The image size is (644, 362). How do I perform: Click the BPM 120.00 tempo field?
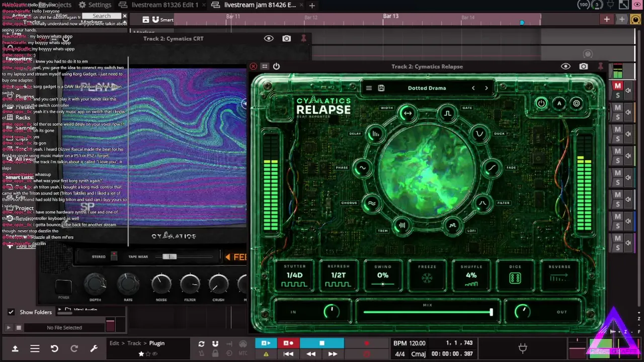pyautogui.click(x=410, y=343)
